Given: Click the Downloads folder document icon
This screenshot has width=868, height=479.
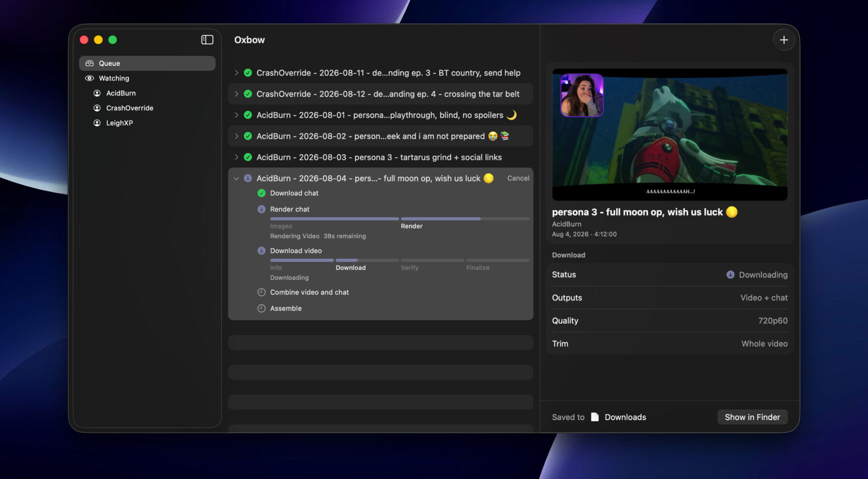Looking at the screenshot, I should pos(595,417).
